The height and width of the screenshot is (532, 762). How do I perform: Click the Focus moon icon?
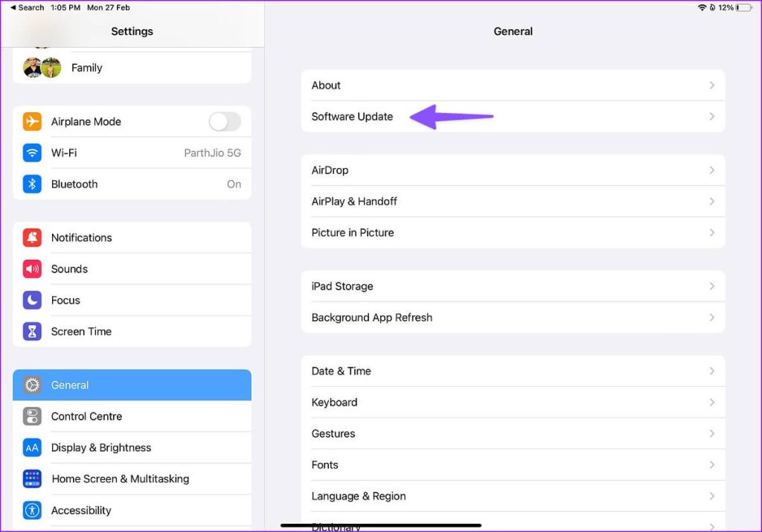[31, 300]
